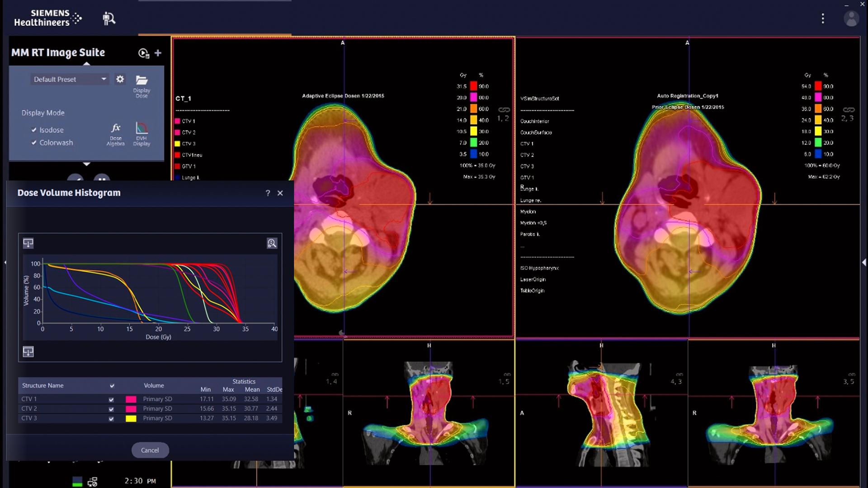Uncheck the CTV 2 structure in the DVH table
Image resolution: width=868 pixels, height=488 pixels.
point(111,409)
